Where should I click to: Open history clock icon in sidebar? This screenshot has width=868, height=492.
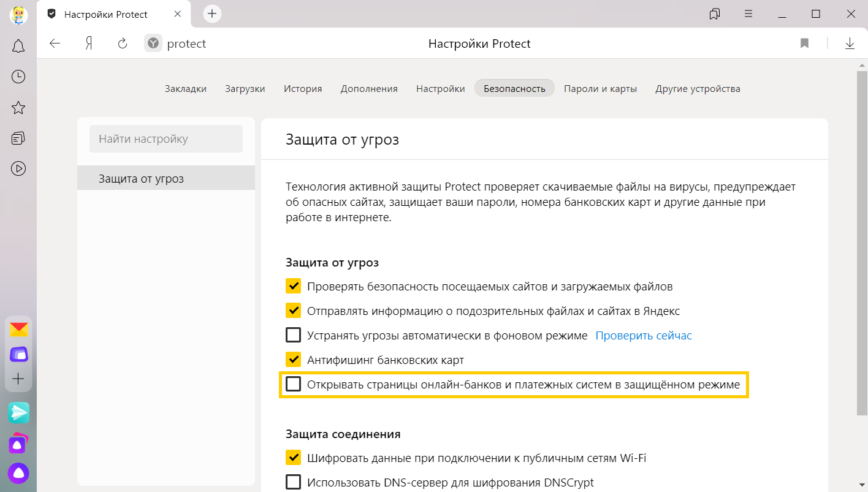coord(18,77)
